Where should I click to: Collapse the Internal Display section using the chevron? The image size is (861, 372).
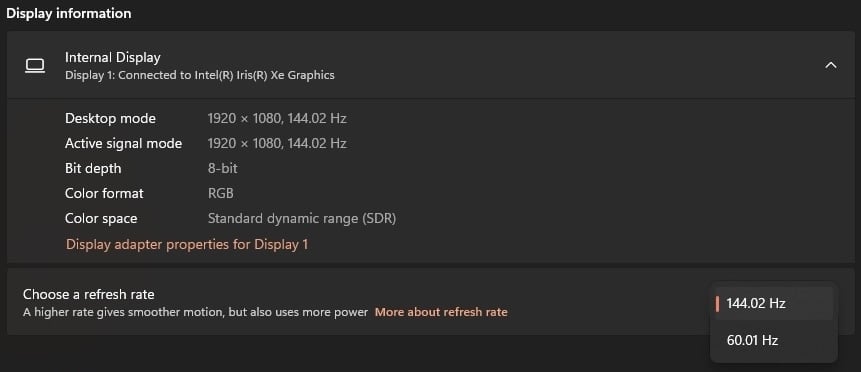(831, 65)
